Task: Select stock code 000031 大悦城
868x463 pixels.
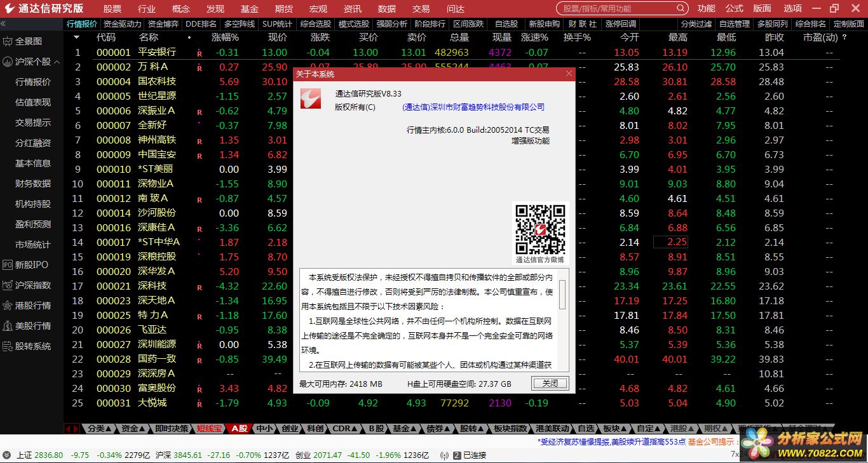Action: pyautogui.click(x=114, y=403)
